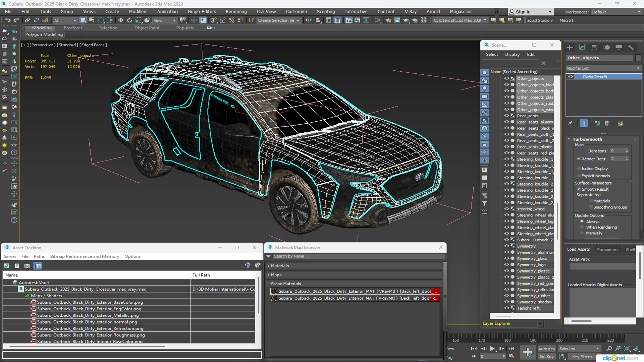Open the key mode Selected dropdown
The height and width of the screenshot is (362, 644).
tap(579, 349)
